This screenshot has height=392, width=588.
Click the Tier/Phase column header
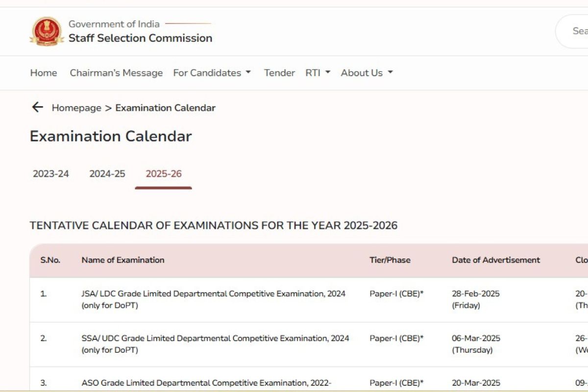coord(390,260)
